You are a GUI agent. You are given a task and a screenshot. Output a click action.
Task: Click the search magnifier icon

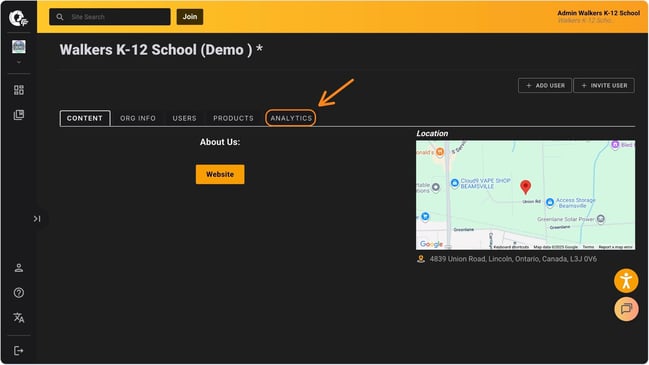click(x=60, y=17)
